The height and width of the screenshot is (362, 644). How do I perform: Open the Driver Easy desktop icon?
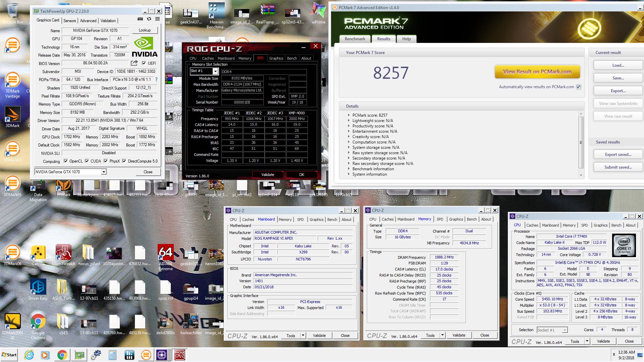[x=38, y=290]
